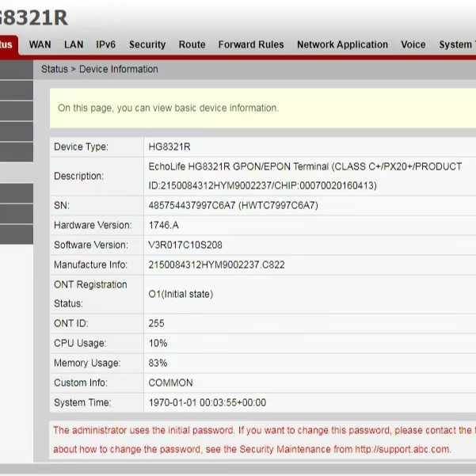
Task: Open the Route tab
Action: tap(192, 45)
